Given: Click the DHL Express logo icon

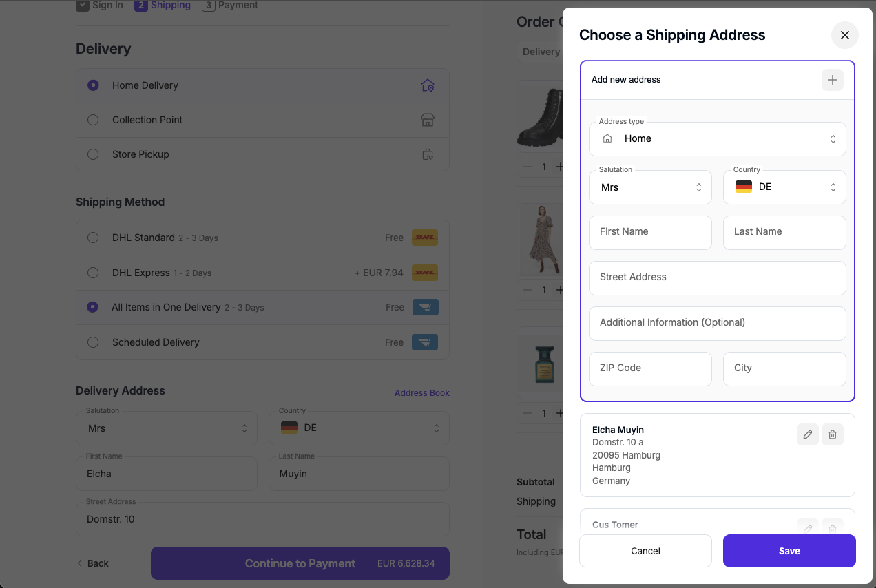Looking at the screenshot, I should (x=425, y=273).
